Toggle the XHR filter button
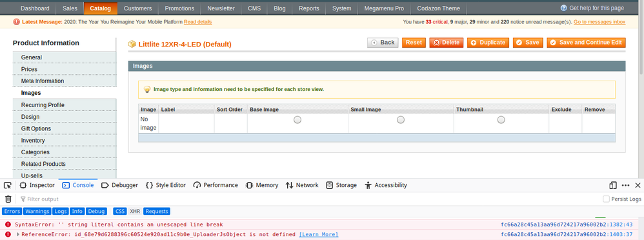Screen dimensions: 644x240 pyautogui.click(x=135, y=211)
